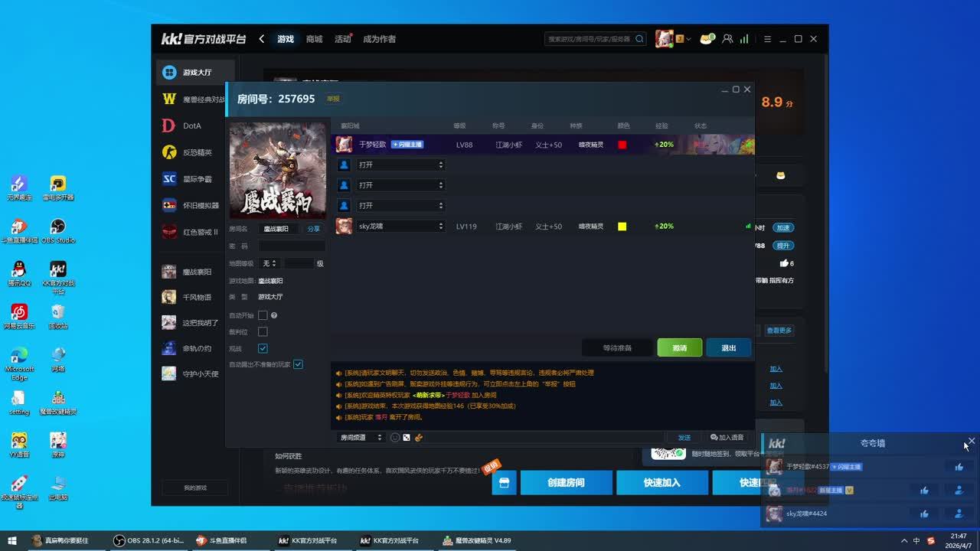Screen dimensions: 980x551
Task: Click the 鏖战襄阳 map thumbnail
Action: click(x=278, y=171)
